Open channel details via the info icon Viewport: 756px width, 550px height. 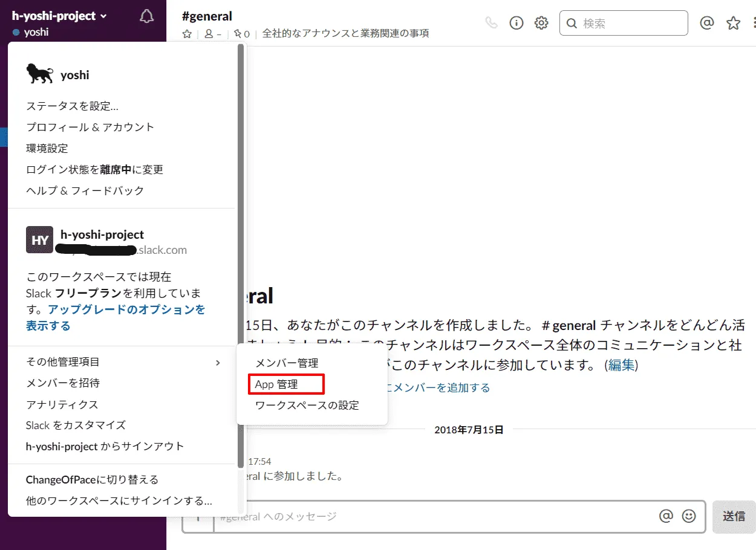tap(515, 22)
